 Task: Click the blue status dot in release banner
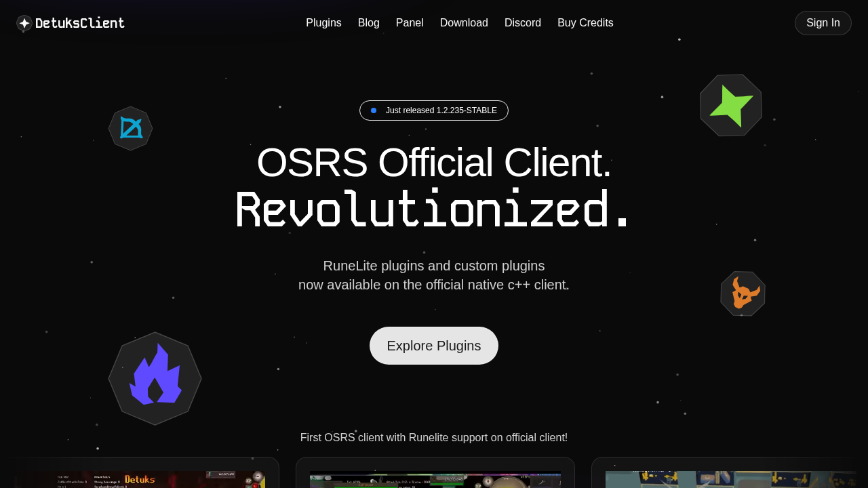point(372,110)
